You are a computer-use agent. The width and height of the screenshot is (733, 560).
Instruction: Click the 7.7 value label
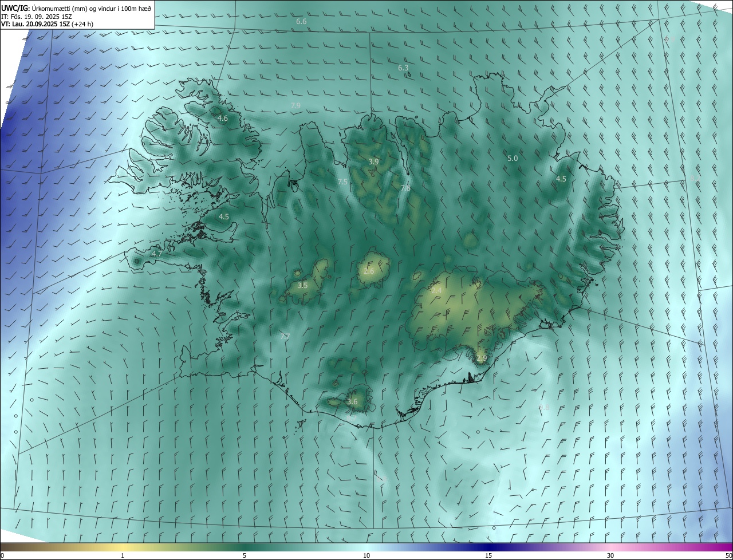pos(285,336)
